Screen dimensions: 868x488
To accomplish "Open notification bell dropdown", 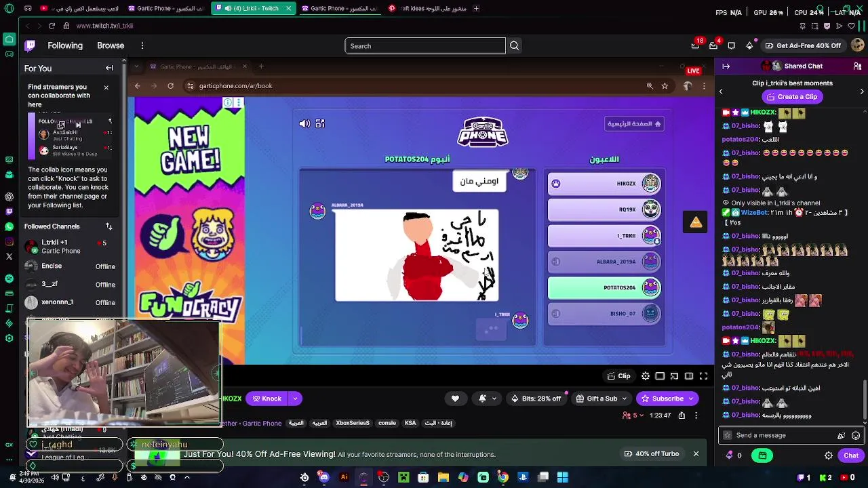I will coord(488,399).
